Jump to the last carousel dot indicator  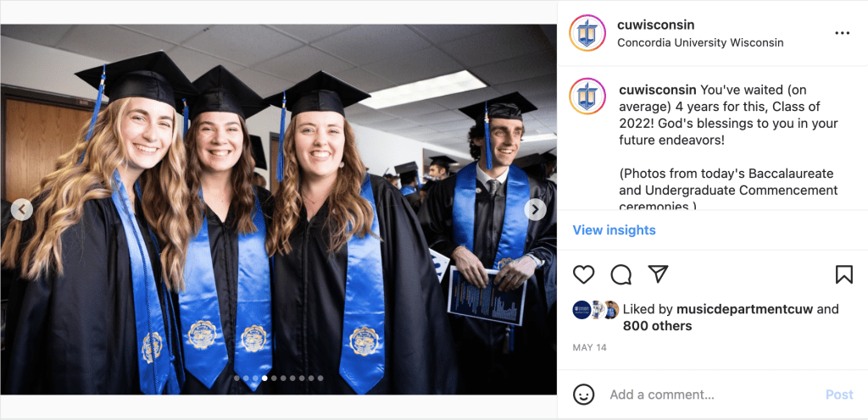coord(320,379)
